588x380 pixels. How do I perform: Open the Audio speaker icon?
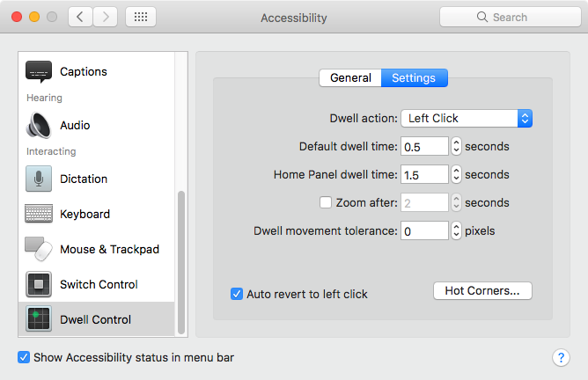(x=39, y=125)
